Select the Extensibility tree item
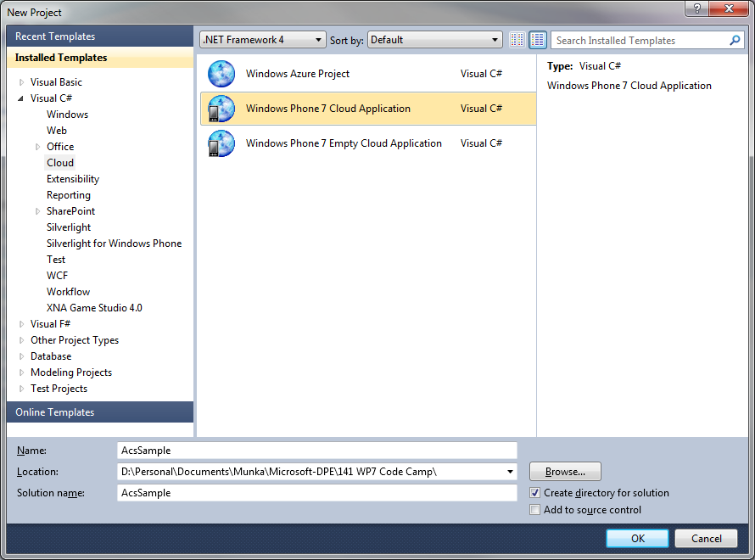The width and height of the screenshot is (755, 560). pyautogui.click(x=73, y=179)
